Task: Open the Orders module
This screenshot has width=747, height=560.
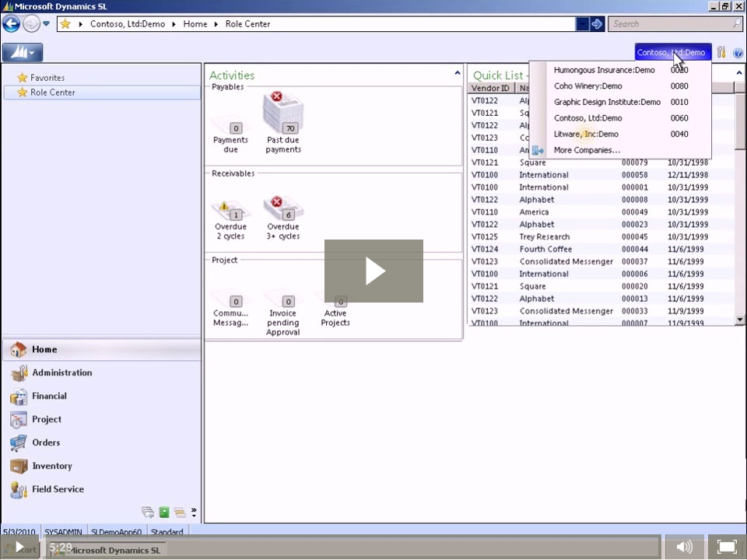Action: click(x=101, y=443)
